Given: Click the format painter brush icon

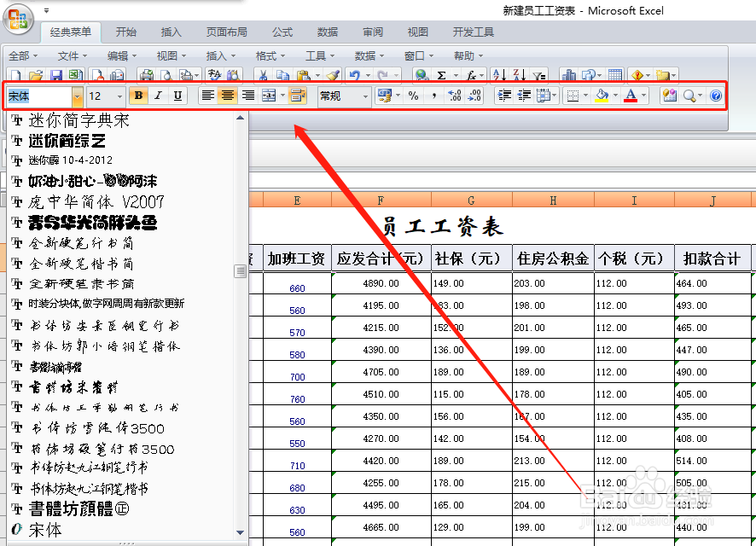Looking at the screenshot, I should (332, 75).
